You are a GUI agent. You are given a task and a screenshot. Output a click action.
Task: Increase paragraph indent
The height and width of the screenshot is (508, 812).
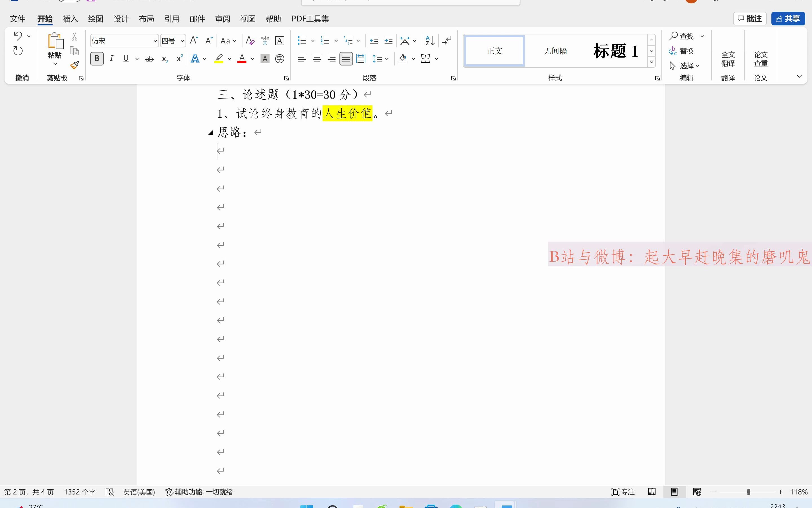coord(389,41)
